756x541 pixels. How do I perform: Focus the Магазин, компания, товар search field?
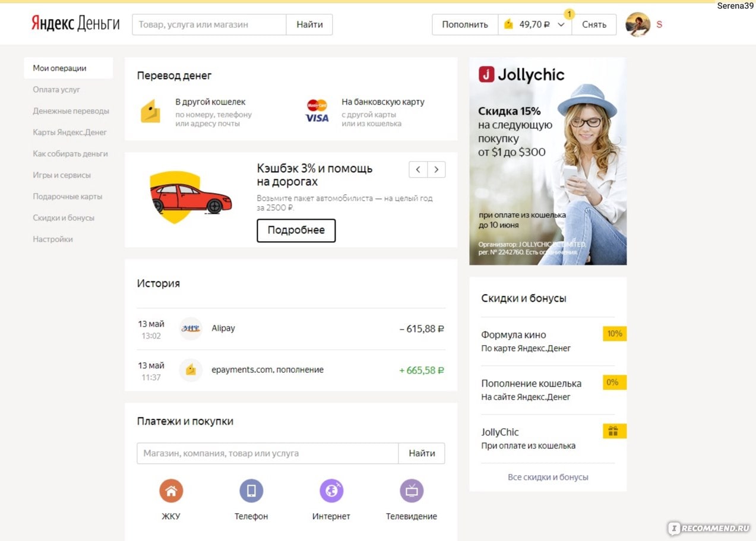268,453
